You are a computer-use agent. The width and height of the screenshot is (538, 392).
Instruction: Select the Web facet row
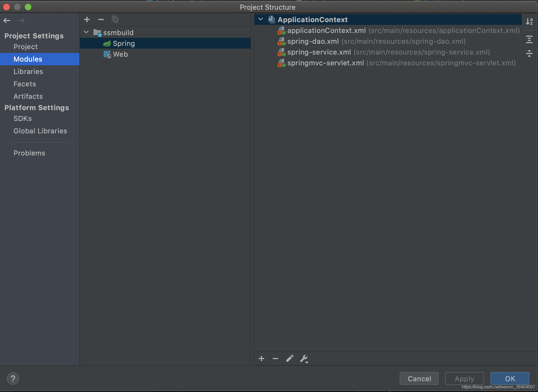tap(165, 54)
